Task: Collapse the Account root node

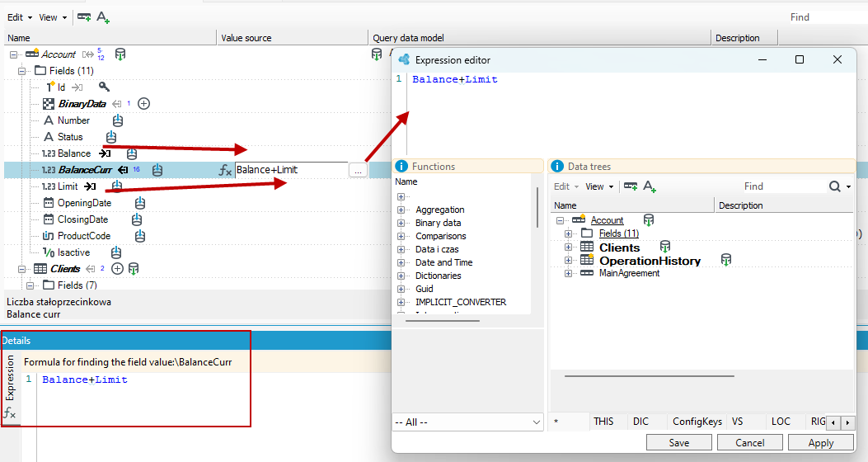Action: (13, 54)
